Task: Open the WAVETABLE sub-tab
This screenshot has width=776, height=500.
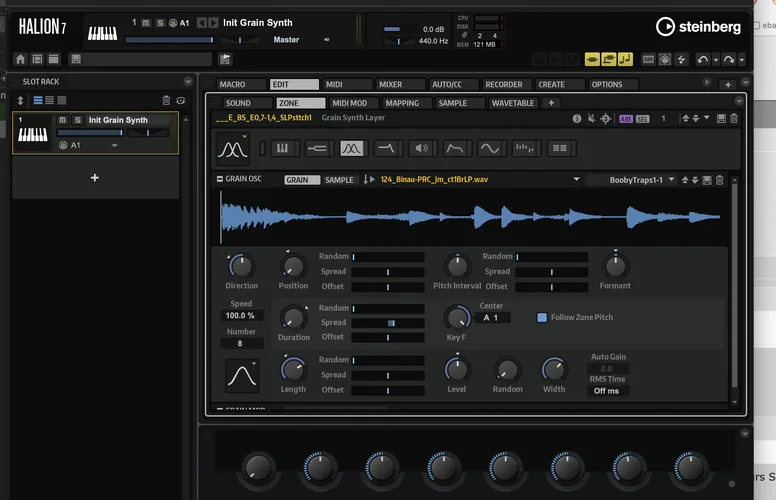Action: [514, 103]
